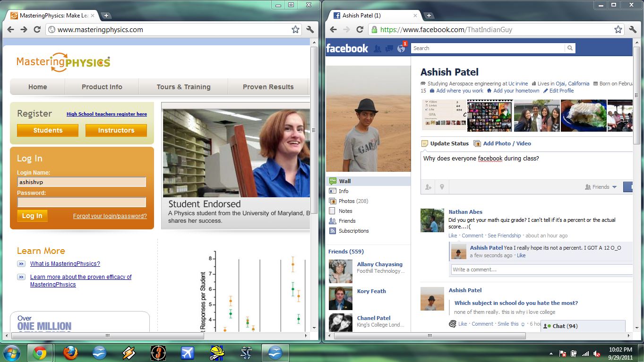
Task: Click the Log In button
Action: pyautogui.click(x=32, y=216)
